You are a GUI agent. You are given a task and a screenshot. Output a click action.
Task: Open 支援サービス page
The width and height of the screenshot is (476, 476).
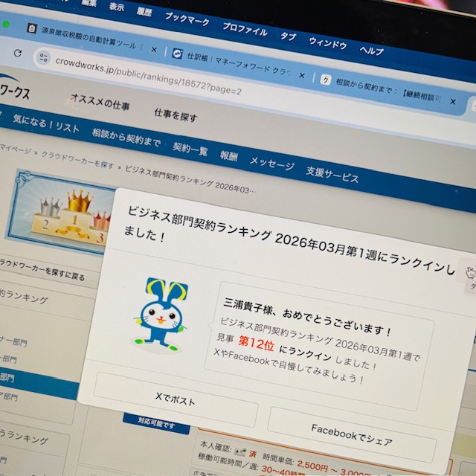coord(332,175)
